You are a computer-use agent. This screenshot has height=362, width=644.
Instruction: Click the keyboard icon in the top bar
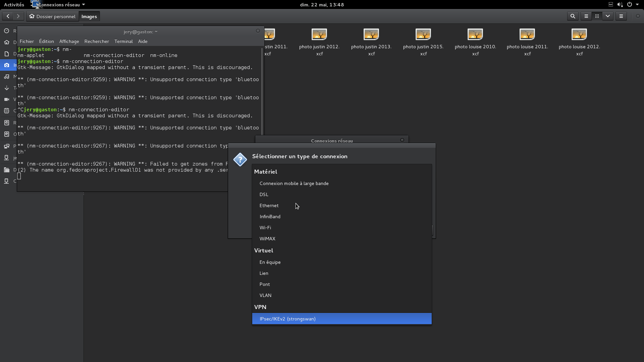610,5
